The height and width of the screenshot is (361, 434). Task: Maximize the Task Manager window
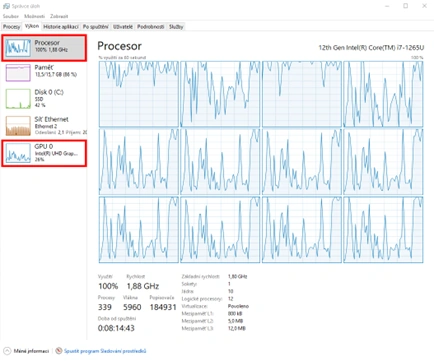click(406, 6)
